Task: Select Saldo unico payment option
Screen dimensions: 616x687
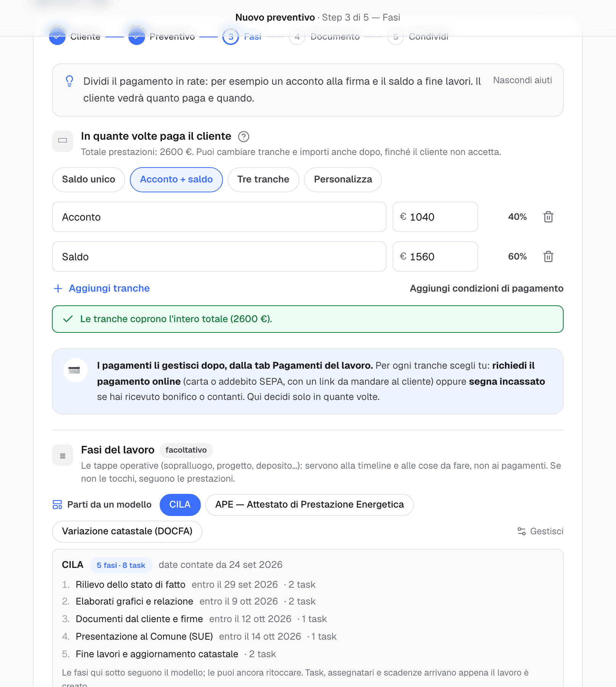Action: click(89, 180)
